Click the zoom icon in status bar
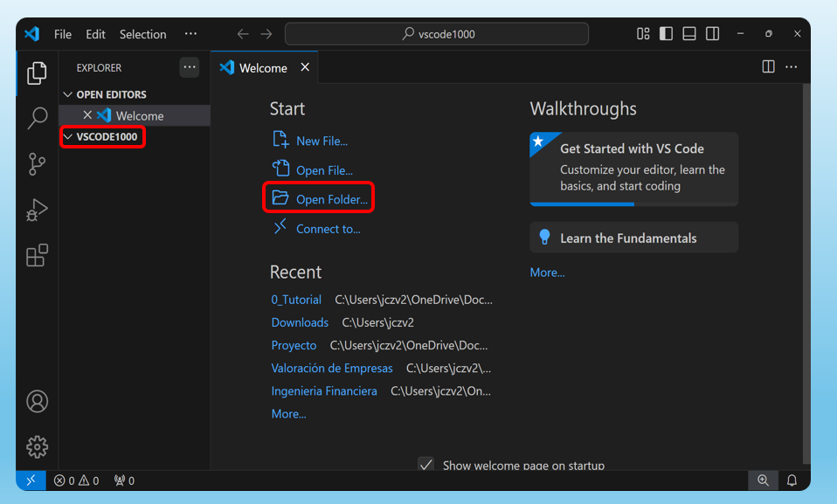The height and width of the screenshot is (504, 837). tap(764, 480)
